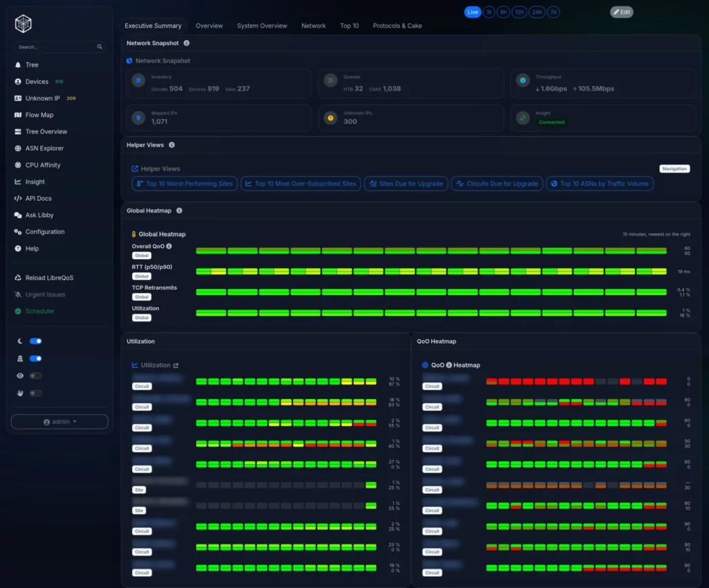
Task: Open the admin user dropdown
Action: click(x=60, y=422)
